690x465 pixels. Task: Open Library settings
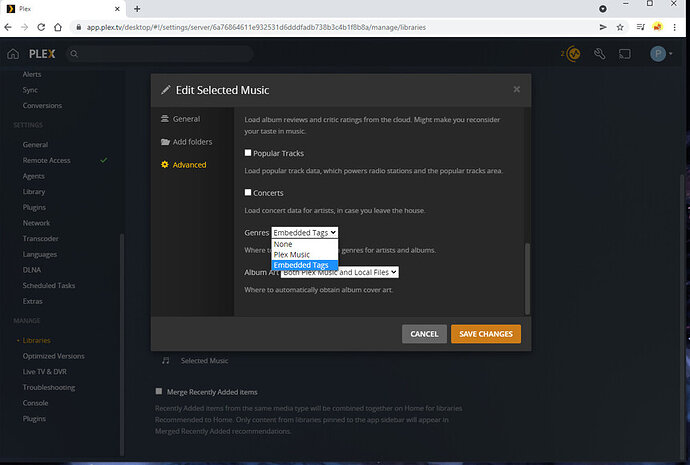click(x=34, y=192)
